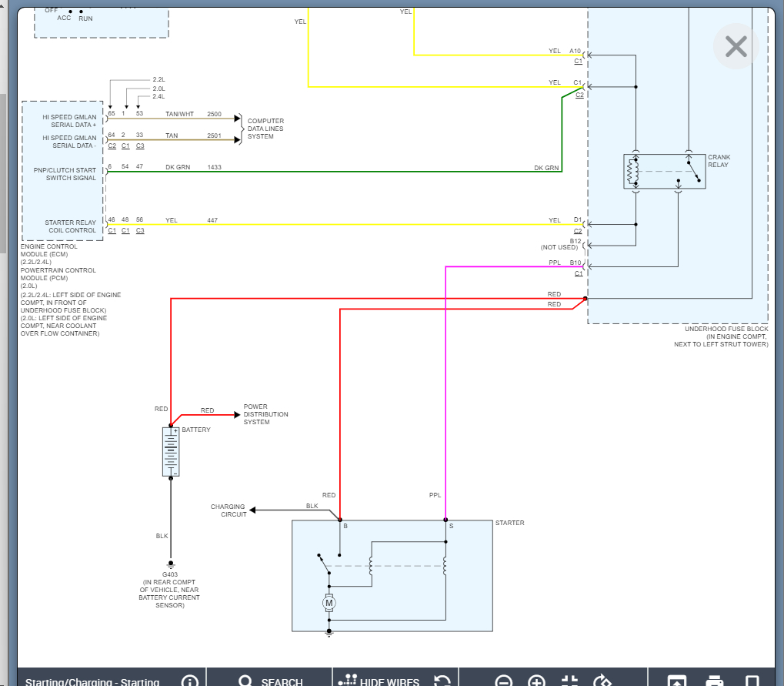
Task: Click the Starter component label
Action: 509,524
